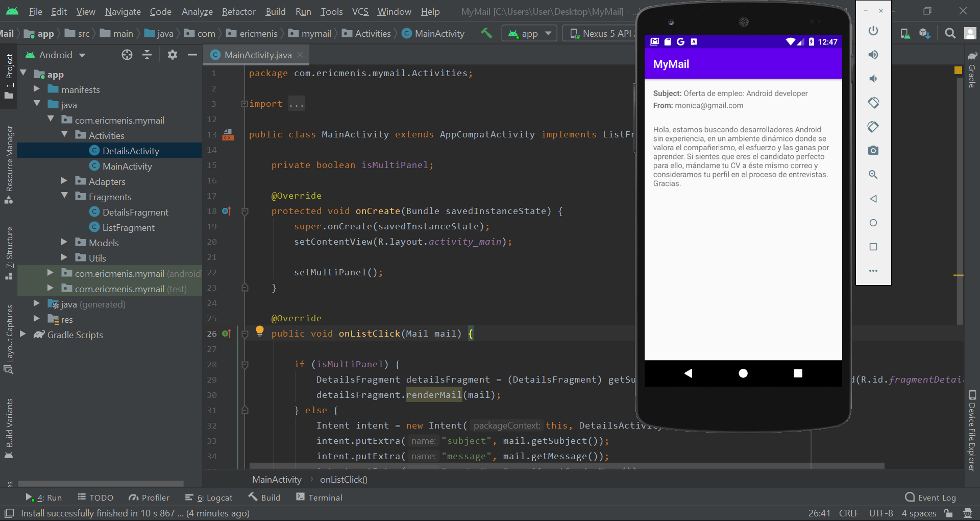Image resolution: width=980 pixels, height=521 pixels.
Task: Tap the emulator Back navigation button
Action: (688, 373)
